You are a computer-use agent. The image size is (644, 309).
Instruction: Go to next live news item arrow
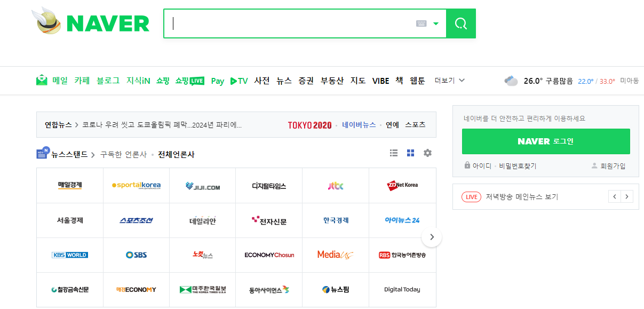click(x=627, y=197)
